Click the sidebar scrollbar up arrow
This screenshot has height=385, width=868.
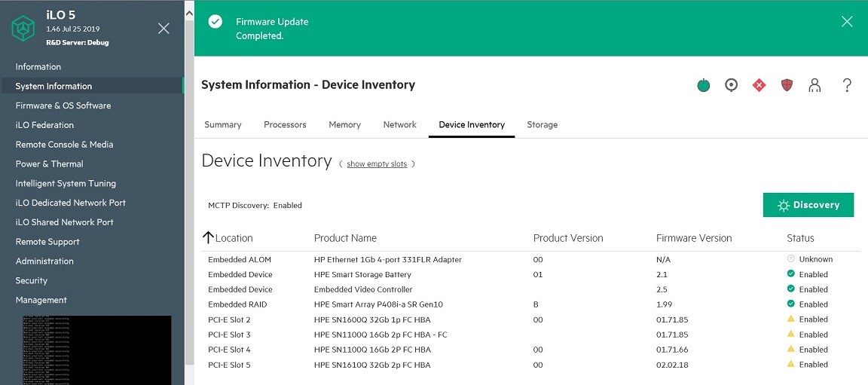tap(189, 12)
